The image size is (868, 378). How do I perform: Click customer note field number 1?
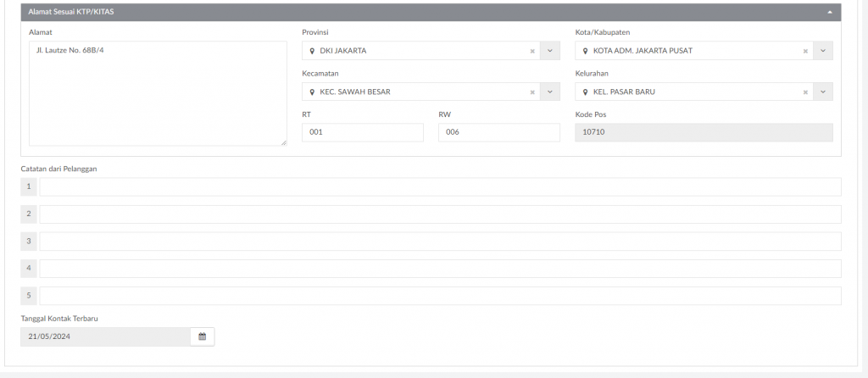440,187
